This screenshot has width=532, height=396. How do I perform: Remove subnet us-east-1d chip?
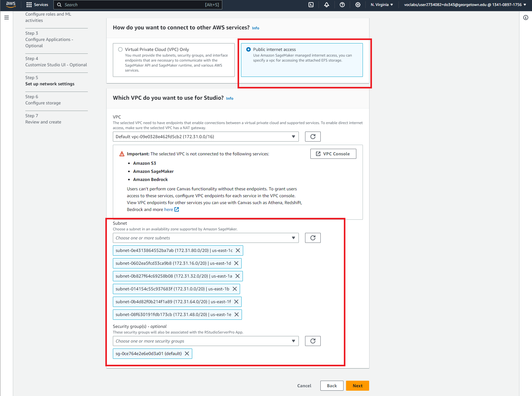pos(236,263)
